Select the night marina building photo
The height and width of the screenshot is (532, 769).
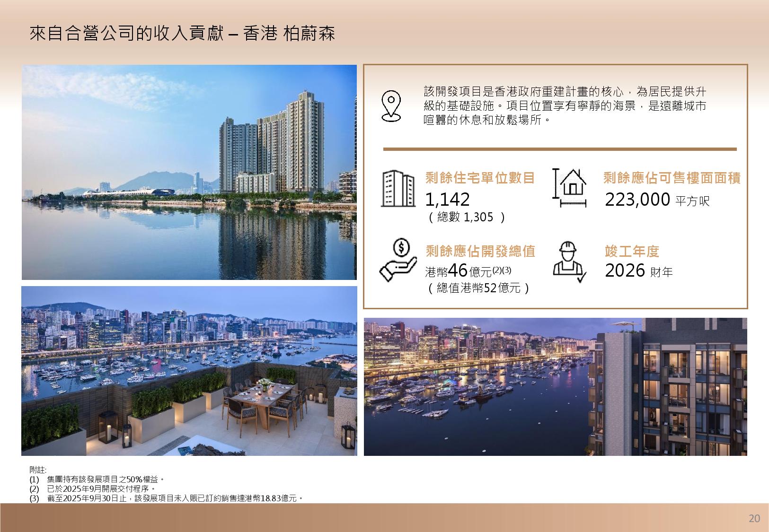555,386
